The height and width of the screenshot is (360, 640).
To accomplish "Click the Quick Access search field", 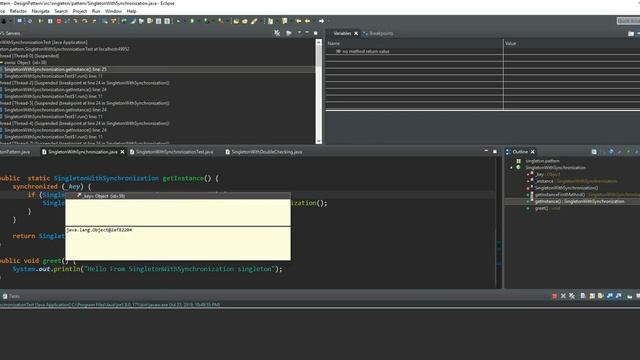I will click(x=629, y=21).
